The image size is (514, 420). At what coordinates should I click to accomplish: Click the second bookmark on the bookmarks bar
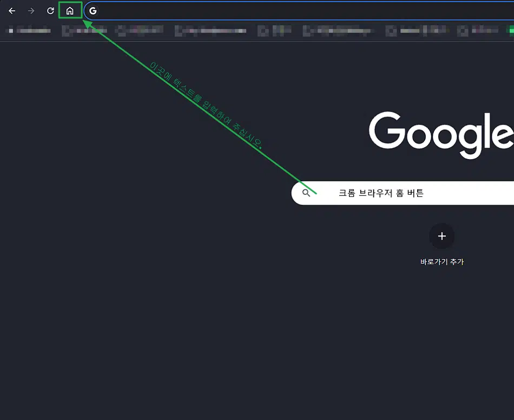84,31
